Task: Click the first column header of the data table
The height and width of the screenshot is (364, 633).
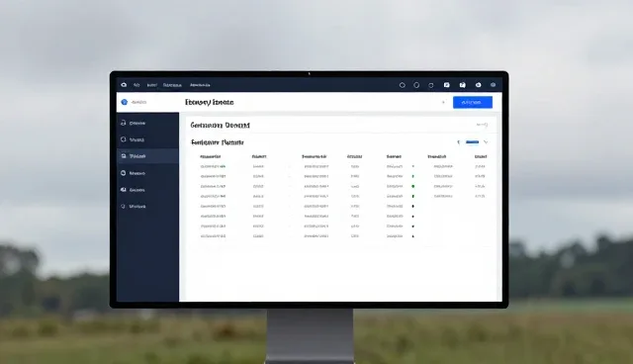Action: (211, 156)
